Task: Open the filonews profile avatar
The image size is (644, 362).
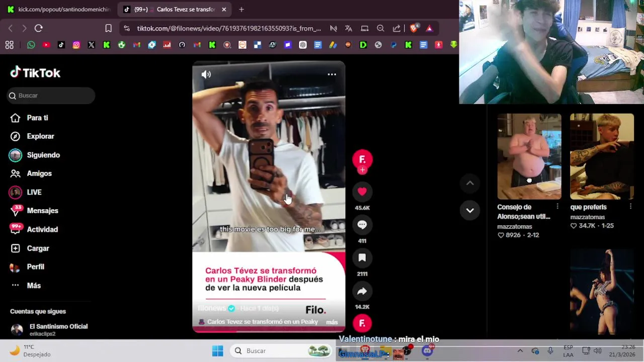Action: (362, 159)
